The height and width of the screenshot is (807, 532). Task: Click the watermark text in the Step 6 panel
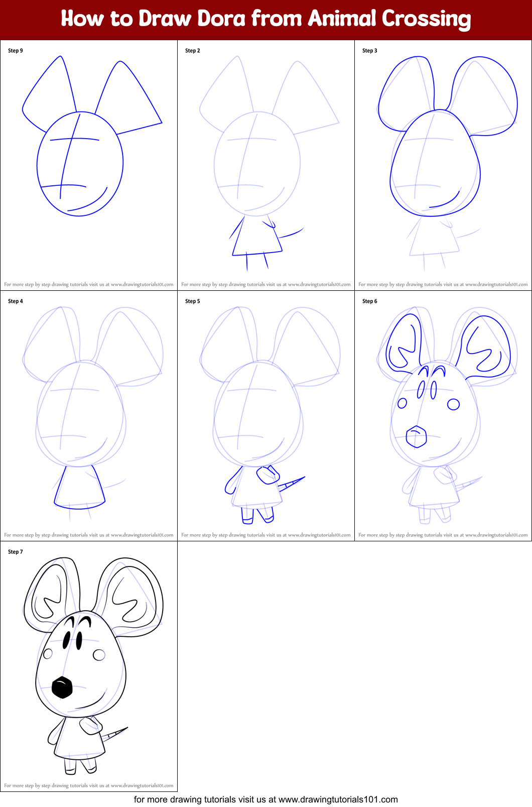tap(443, 535)
